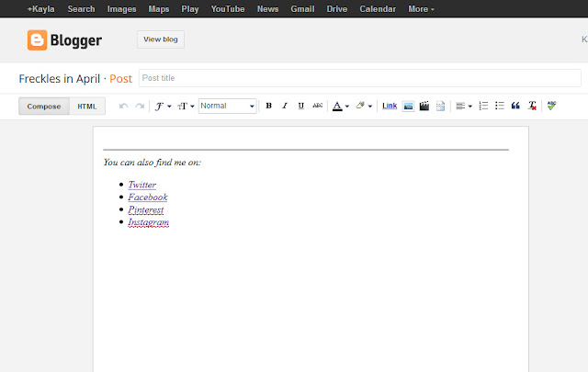Image resolution: width=588 pixels, height=372 pixels.
Task: Undo the last edit with the undo arrow
Action: [123, 107]
